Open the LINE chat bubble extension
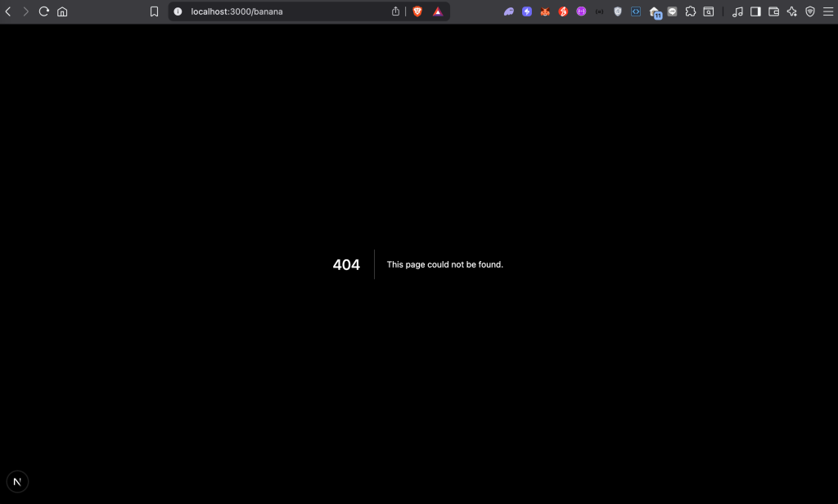838x504 pixels. [673, 11]
